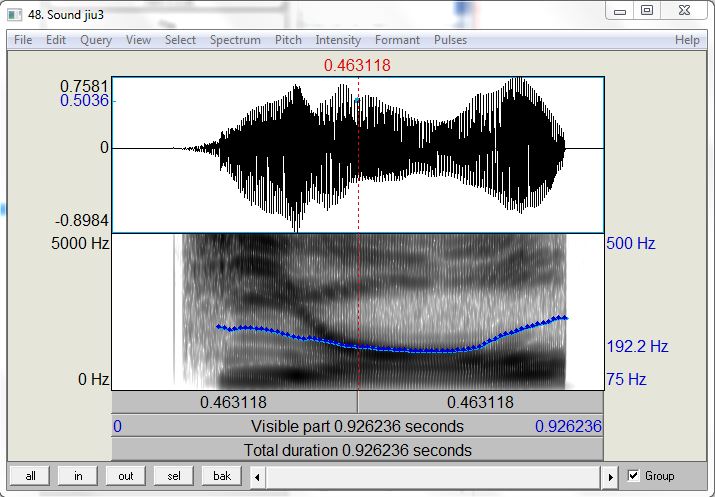Click the scrollbar right arrow
Screen dimensions: 715x497
click(x=610, y=477)
